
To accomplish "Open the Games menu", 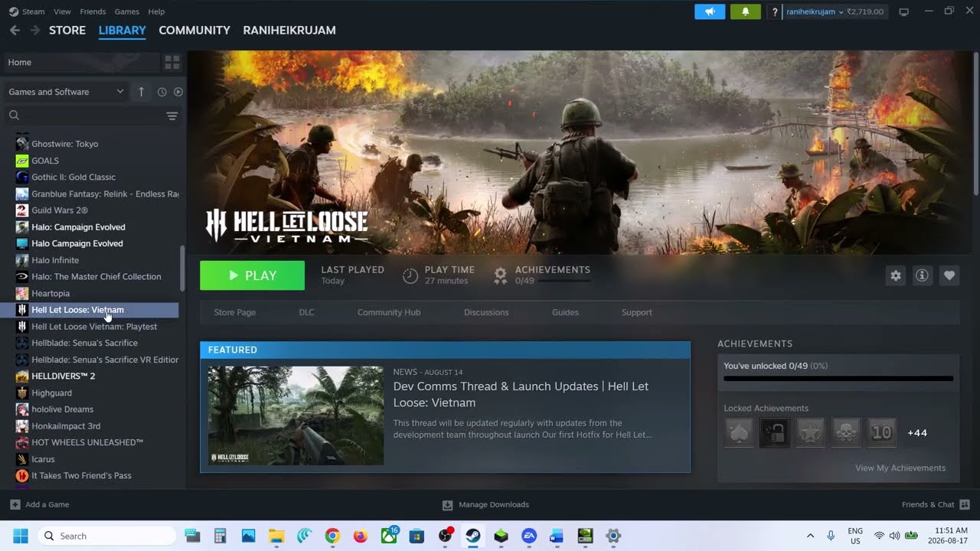I will click(126, 11).
